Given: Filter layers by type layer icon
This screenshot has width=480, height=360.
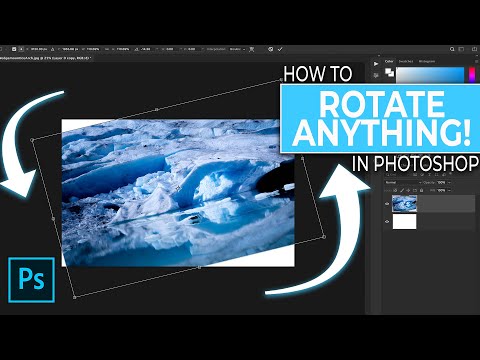Looking at the screenshot, I should coord(429,175).
